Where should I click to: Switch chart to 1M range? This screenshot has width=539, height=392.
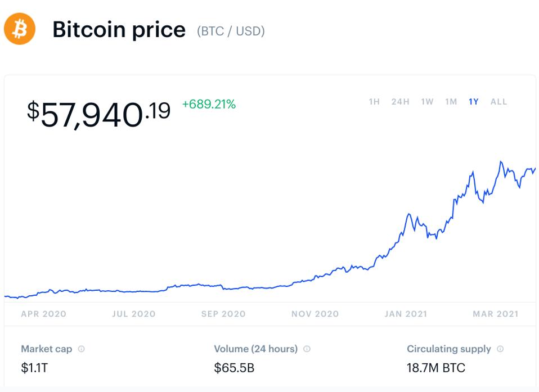point(451,102)
